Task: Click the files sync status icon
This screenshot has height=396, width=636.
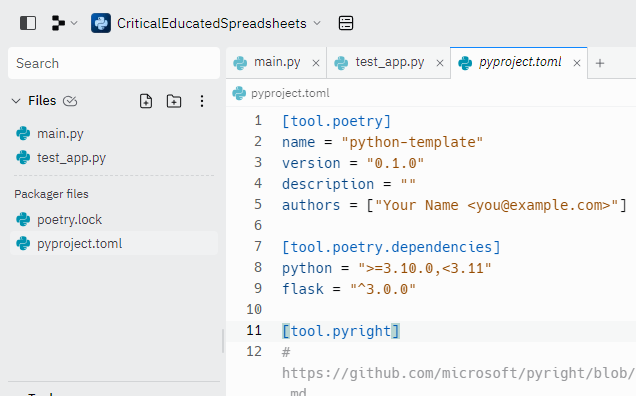Action: 70,101
